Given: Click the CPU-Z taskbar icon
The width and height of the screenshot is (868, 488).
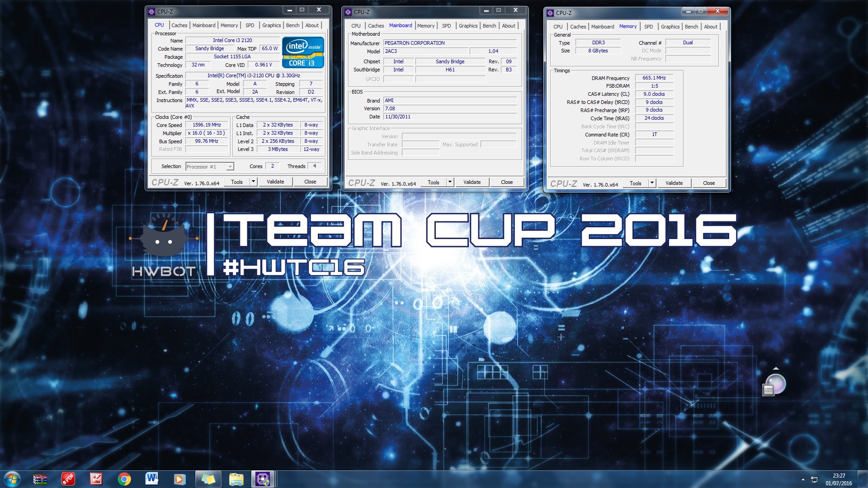Looking at the screenshot, I should [x=263, y=479].
